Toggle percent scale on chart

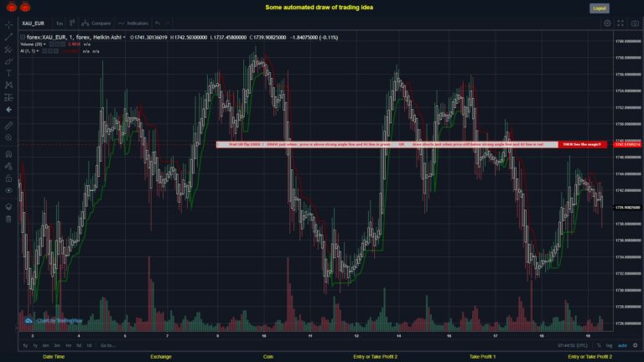[x=599, y=345]
